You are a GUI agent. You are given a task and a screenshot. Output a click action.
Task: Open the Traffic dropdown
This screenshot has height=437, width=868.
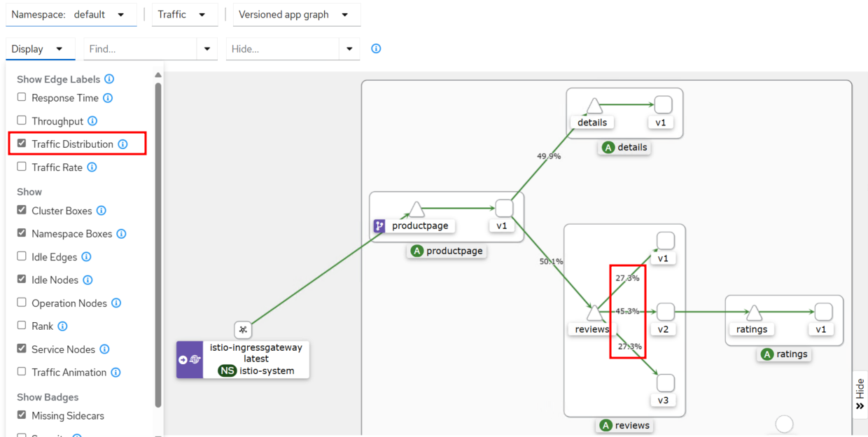(185, 14)
